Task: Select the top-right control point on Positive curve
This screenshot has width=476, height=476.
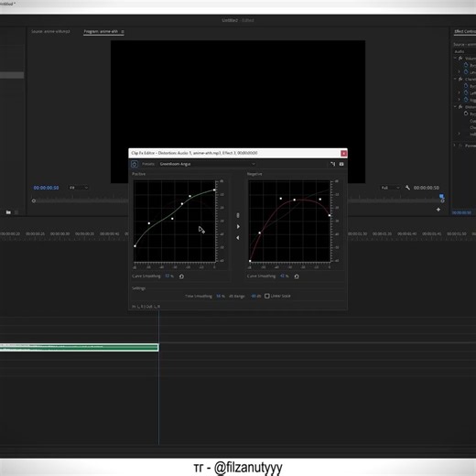Action: (x=214, y=190)
